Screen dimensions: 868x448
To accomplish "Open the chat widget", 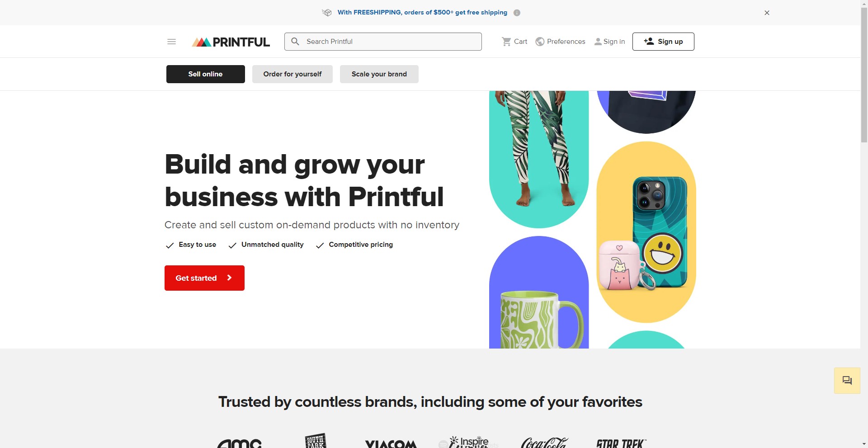I will tap(847, 381).
